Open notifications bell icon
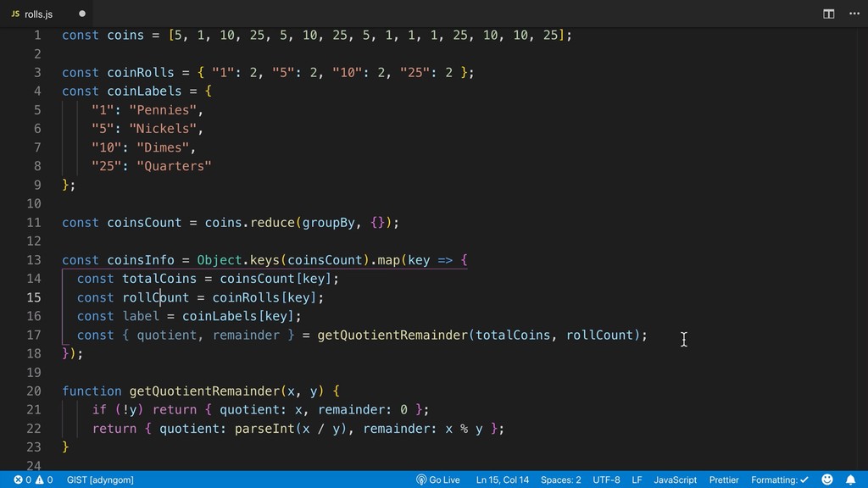Image resolution: width=868 pixels, height=488 pixels. [x=850, y=480]
